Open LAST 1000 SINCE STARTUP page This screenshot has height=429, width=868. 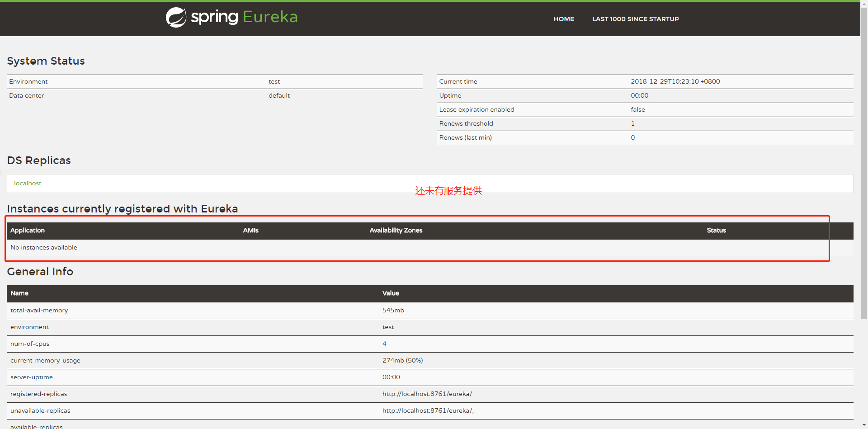click(636, 19)
